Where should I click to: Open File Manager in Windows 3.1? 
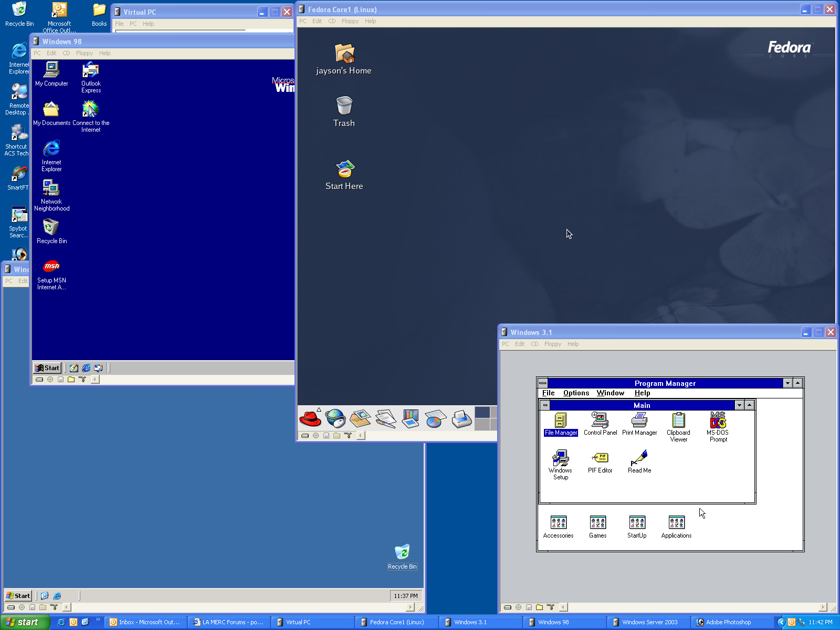click(x=561, y=424)
